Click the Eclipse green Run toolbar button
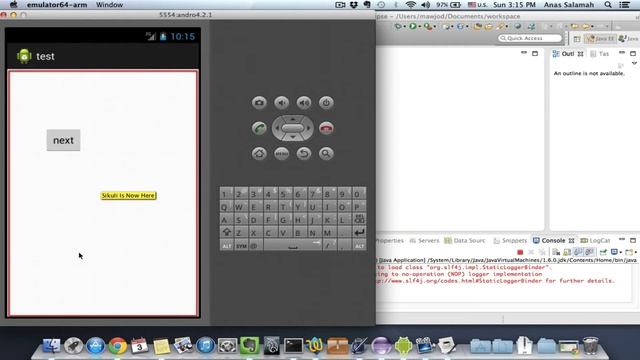Viewport: 640px width, 360px height. [x=413, y=27]
